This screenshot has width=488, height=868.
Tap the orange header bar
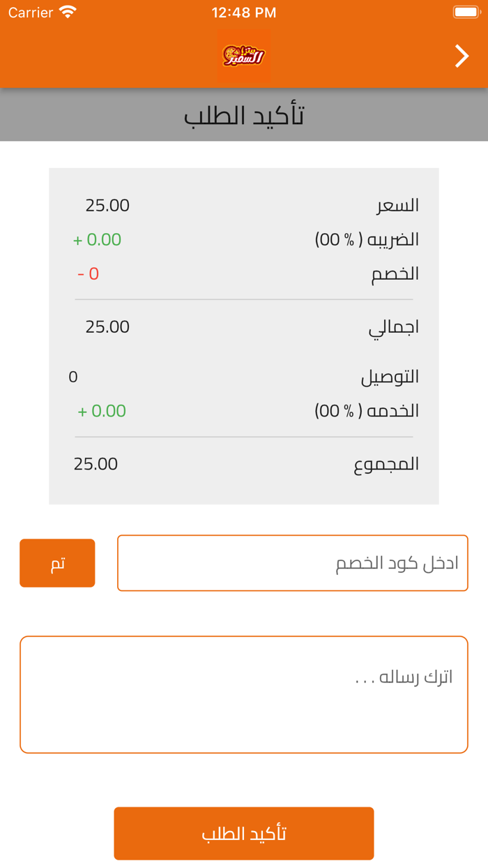tap(139, 56)
